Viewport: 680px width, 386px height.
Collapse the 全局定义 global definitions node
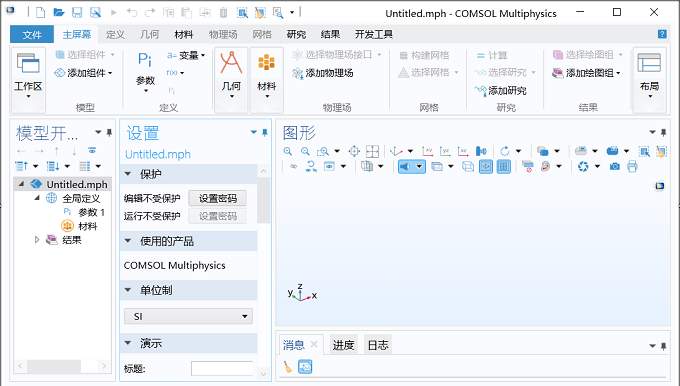[37, 198]
